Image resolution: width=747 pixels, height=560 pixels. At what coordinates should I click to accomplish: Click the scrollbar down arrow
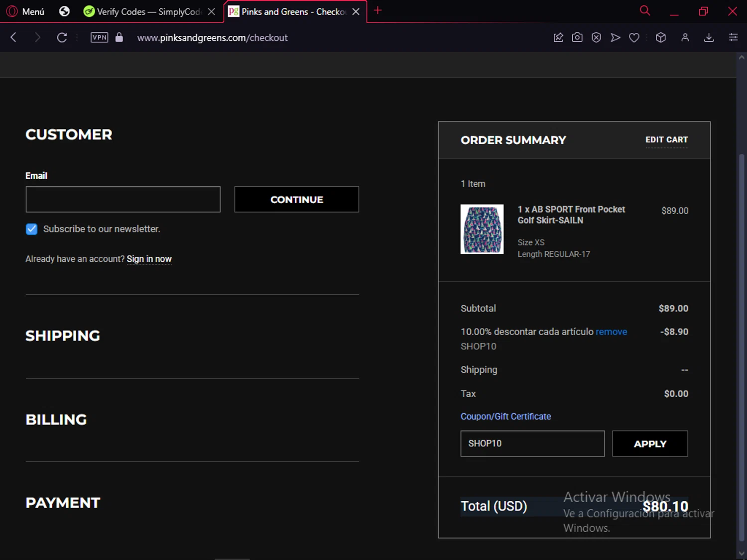[x=742, y=554]
